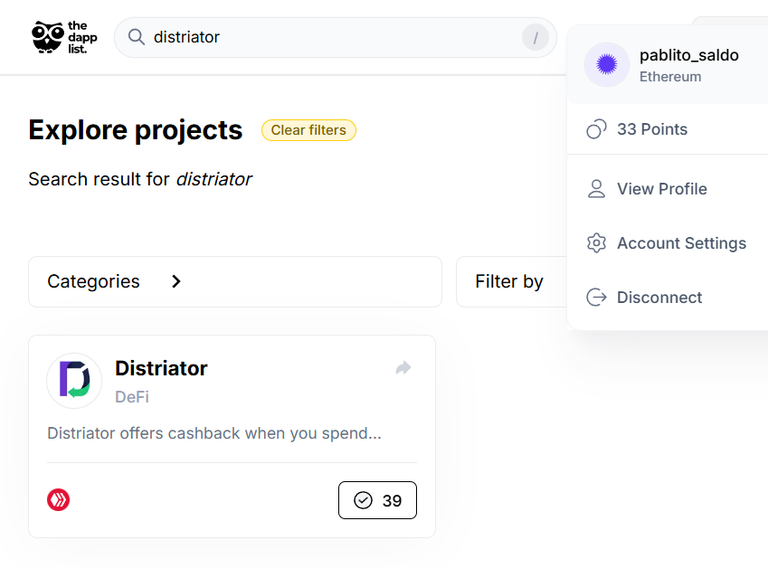Expand the Categories chevron arrow

tap(176, 282)
